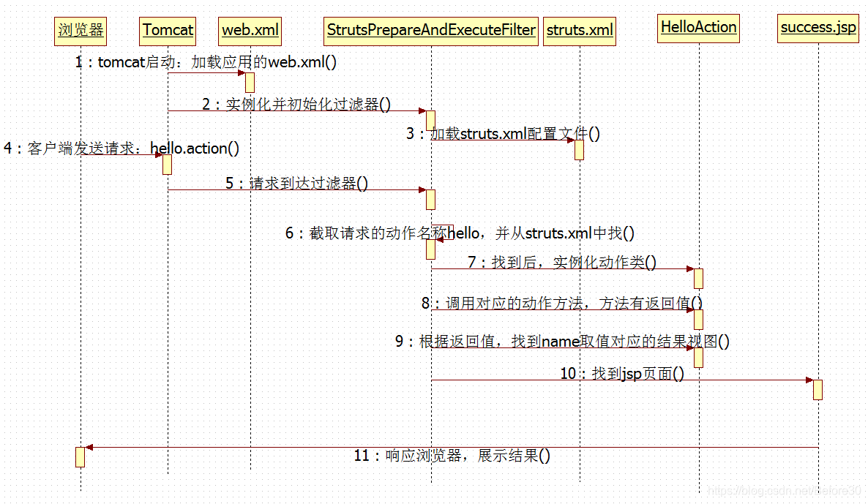The width and height of the screenshot is (868, 504).
Task: Select the struts.xml lifeline box
Action: click(x=580, y=31)
